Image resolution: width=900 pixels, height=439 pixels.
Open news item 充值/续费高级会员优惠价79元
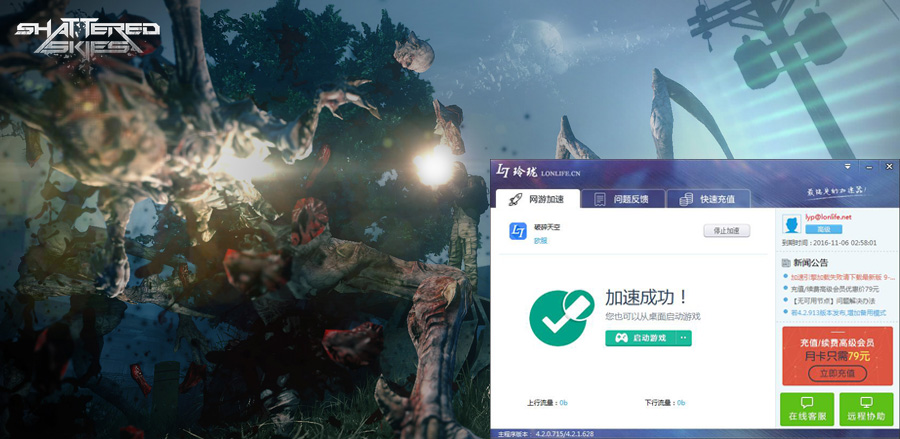(x=835, y=289)
